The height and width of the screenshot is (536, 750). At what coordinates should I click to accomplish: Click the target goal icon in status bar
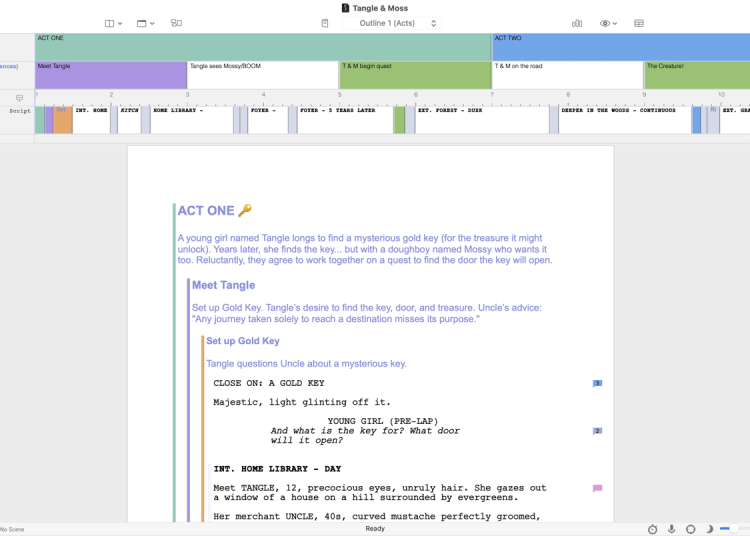point(690,528)
